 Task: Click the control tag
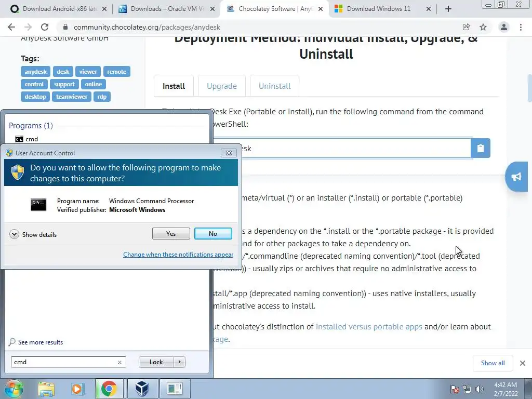34,84
